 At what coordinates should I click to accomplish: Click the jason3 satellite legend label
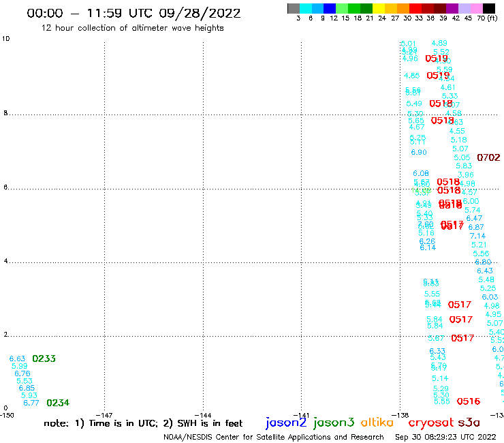[334, 423]
